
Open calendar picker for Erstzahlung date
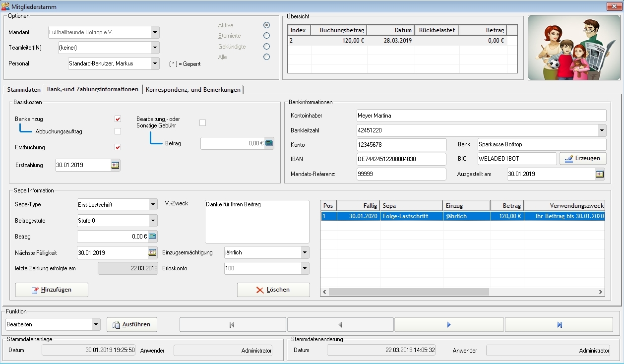[x=115, y=165]
